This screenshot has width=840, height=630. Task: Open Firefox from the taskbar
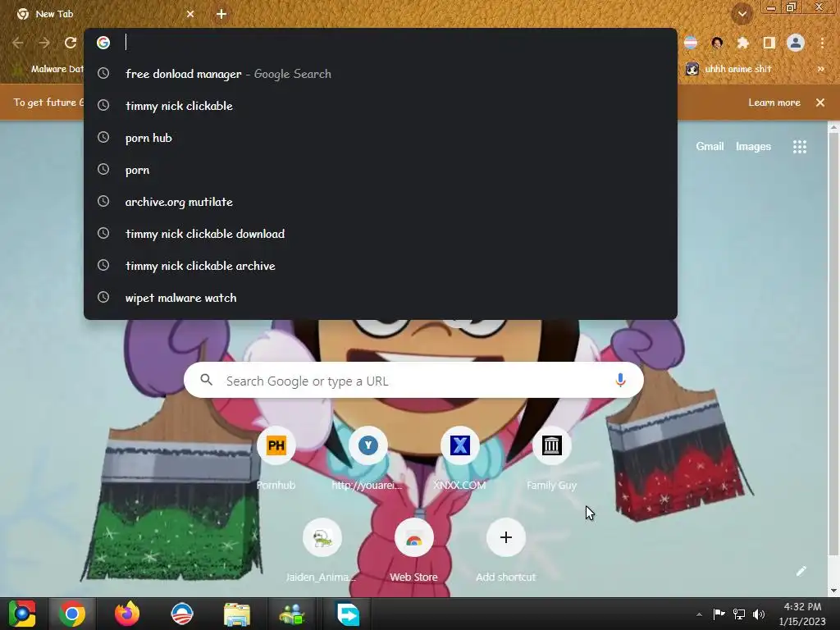[127, 614]
